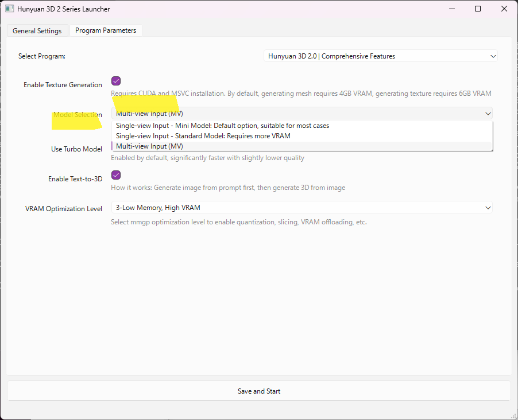Pick Single-view Input - Standard Model option
The width and height of the screenshot is (518, 420).
[203, 136]
